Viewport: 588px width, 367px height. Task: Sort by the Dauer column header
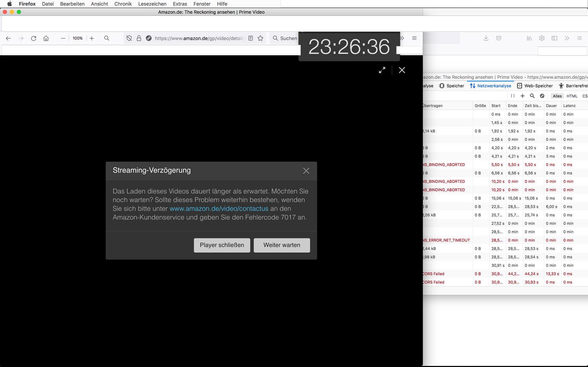pyautogui.click(x=553, y=106)
